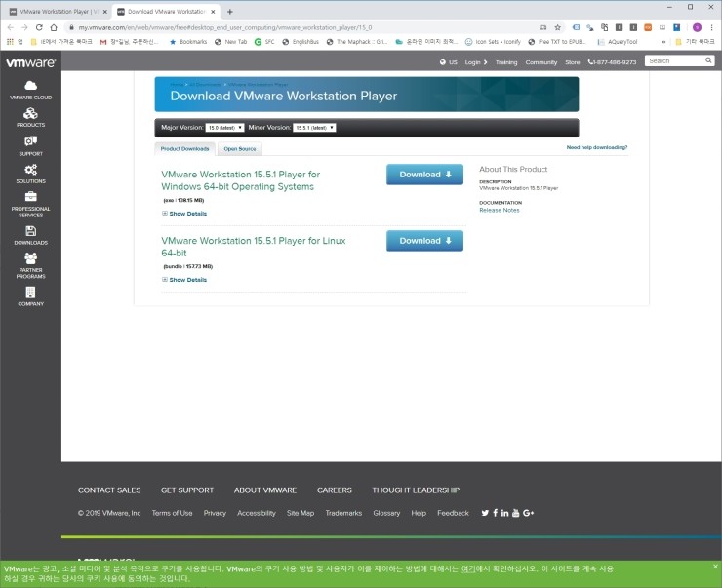Image resolution: width=722 pixels, height=588 pixels.
Task: Open Feedback footer link
Action: [453, 513]
